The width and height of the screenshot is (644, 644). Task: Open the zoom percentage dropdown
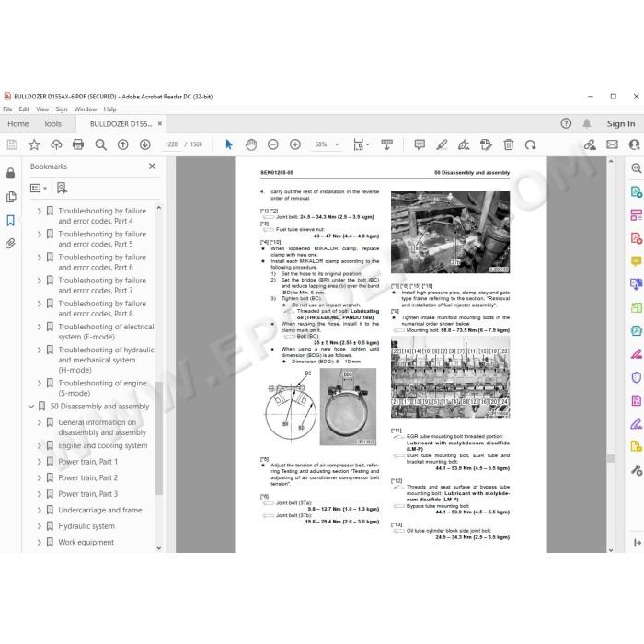337,144
